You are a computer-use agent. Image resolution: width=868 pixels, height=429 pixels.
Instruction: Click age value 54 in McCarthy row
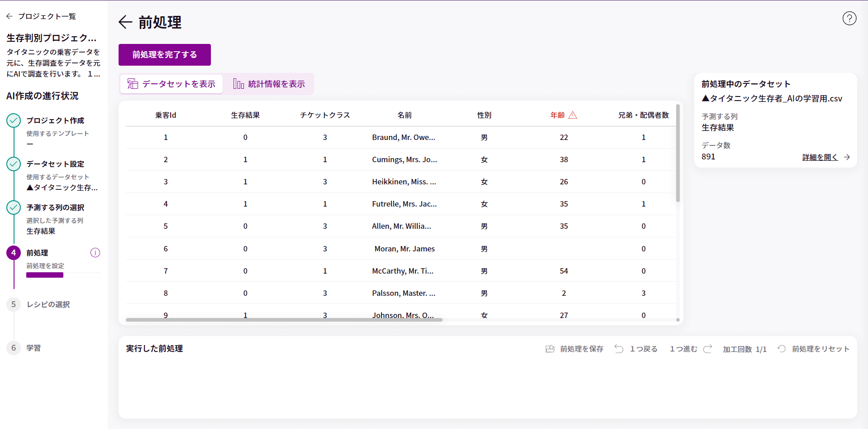pyautogui.click(x=564, y=271)
